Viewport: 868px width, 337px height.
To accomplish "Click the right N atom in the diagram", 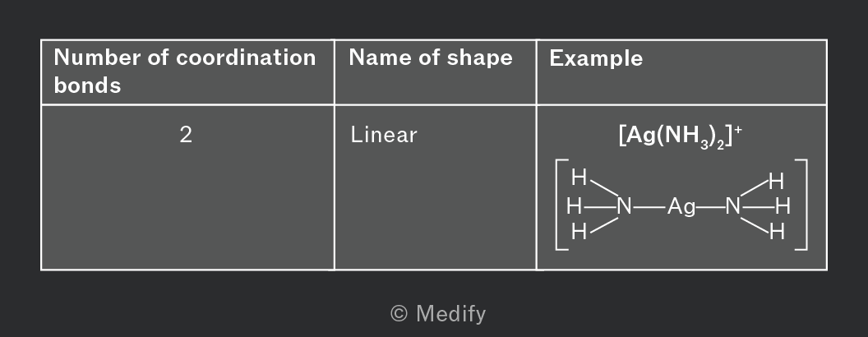I will coord(733,207).
